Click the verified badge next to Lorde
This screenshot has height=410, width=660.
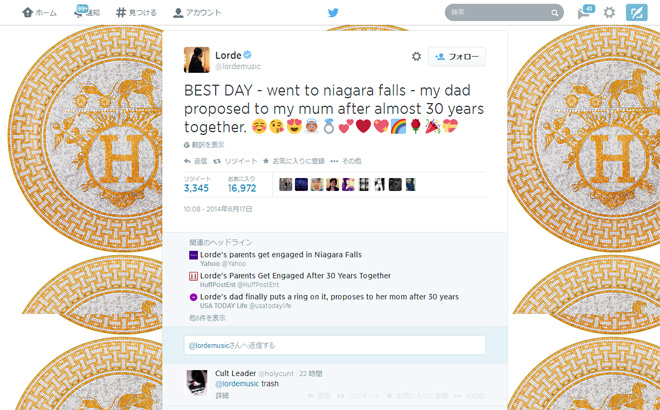[x=248, y=55]
